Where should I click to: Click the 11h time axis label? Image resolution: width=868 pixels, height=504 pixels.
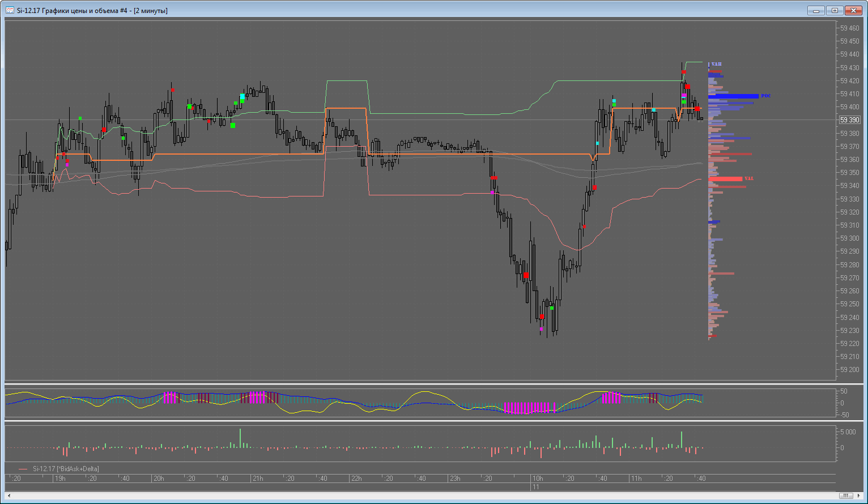pyautogui.click(x=636, y=479)
